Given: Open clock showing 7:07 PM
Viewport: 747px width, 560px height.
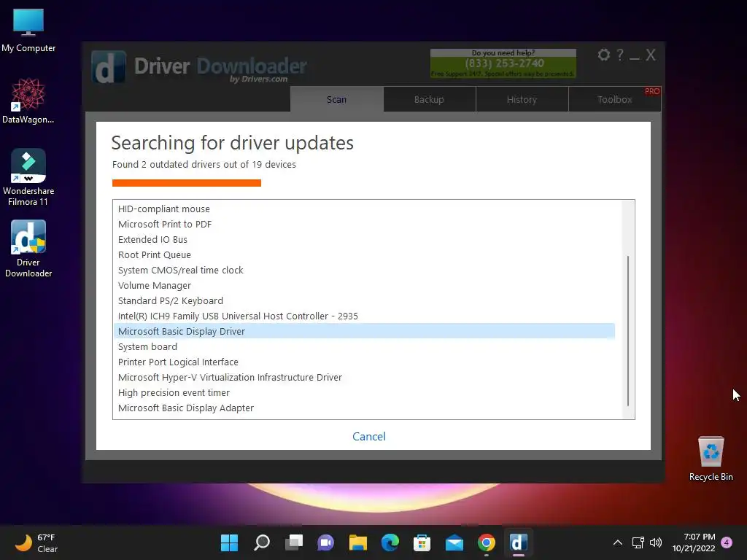Looking at the screenshot, I should [694, 542].
